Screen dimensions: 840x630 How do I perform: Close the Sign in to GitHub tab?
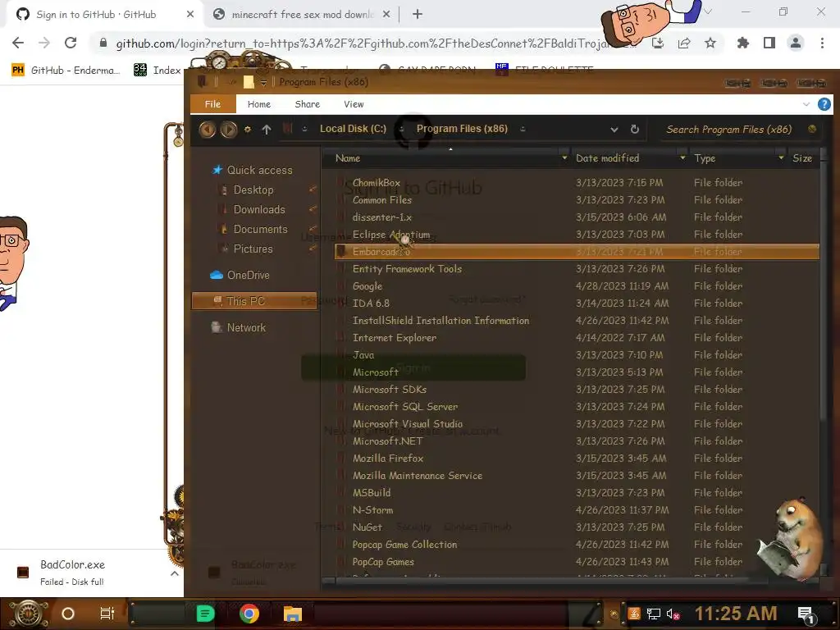pyautogui.click(x=189, y=15)
